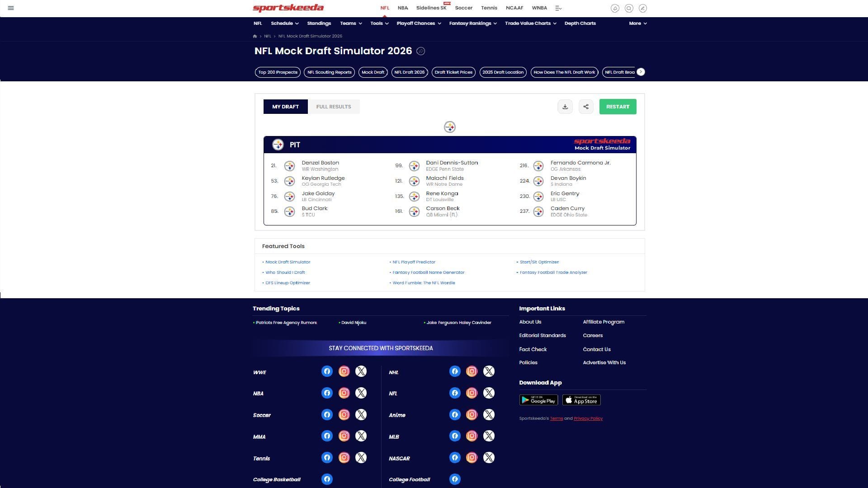
Task: Select the MY DRAFT tab
Action: [285, 107]
